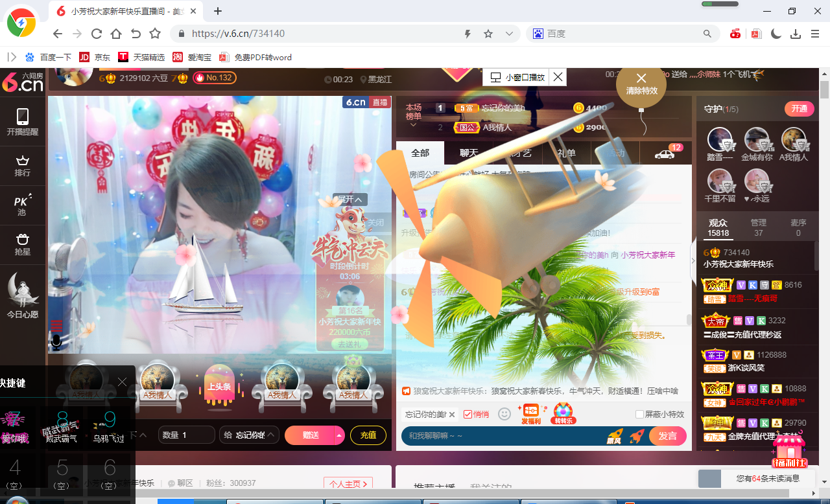Remove 忘记你的美 chat recipient tag
The width and height of the screenshot is (830, 504).
pyautogui.click(x=451, y=415)
